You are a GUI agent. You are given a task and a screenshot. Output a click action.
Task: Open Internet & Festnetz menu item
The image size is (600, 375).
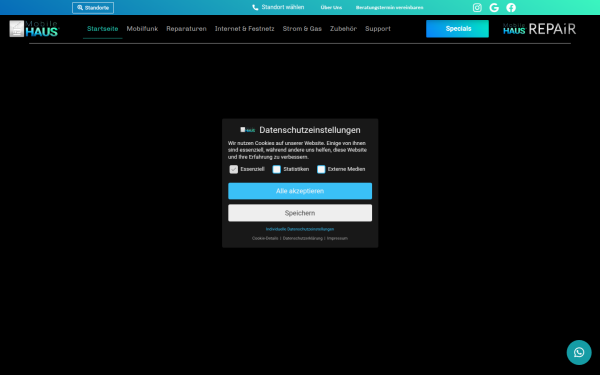pos(245,29)
